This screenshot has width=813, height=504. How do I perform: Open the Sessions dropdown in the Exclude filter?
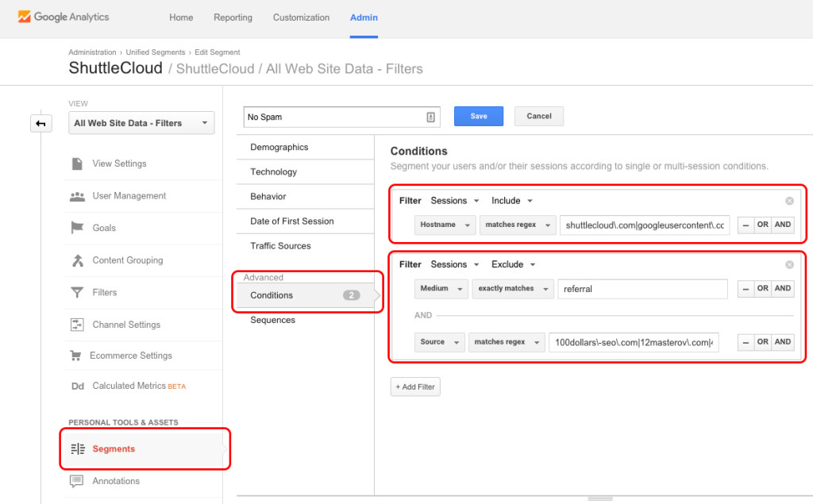click(455, 264)
